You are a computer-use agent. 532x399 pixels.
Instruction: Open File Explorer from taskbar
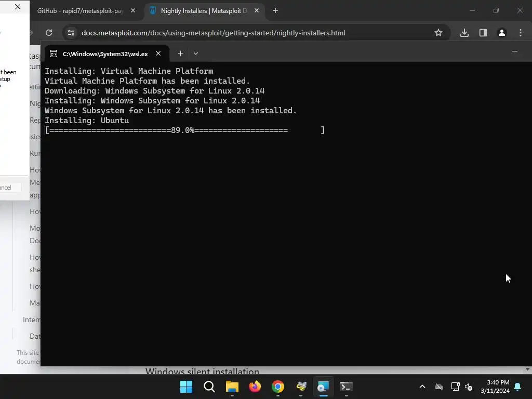(232, 387)
